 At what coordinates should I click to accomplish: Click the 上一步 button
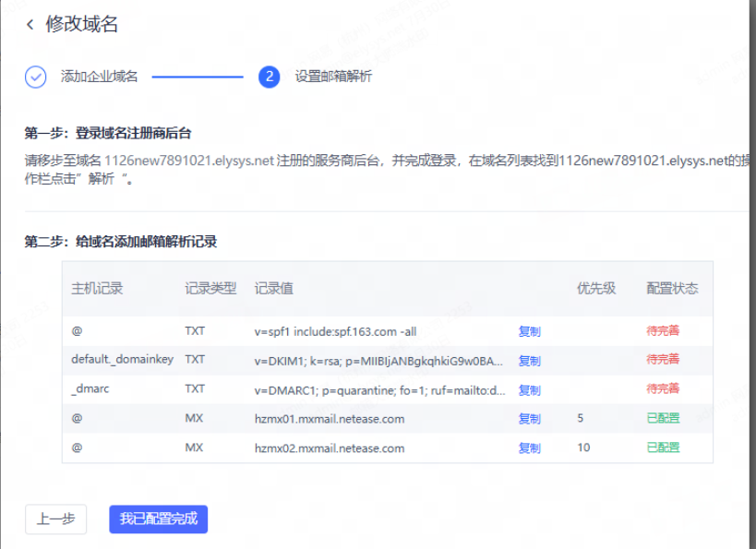point(56,519)
